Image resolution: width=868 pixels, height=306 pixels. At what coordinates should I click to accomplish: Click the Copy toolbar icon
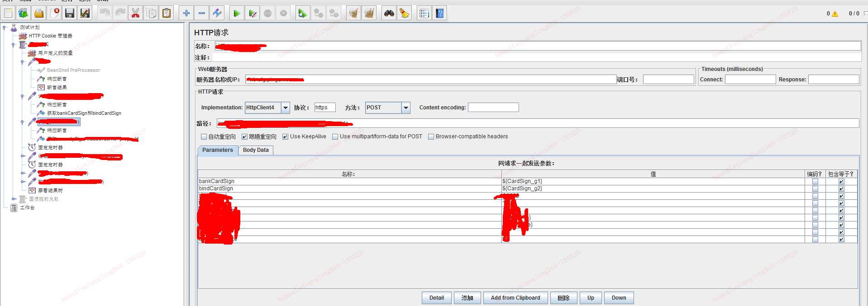coord(151,14)
